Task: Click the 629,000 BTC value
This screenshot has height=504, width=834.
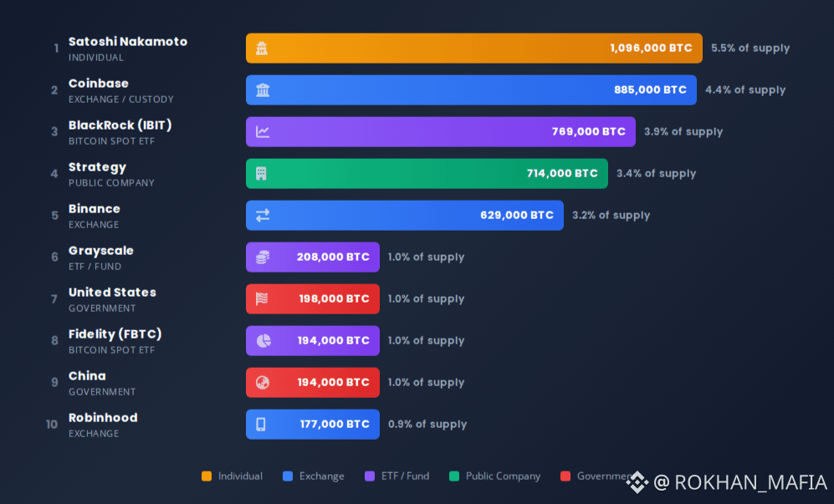Action: click(x=517, y=216)
